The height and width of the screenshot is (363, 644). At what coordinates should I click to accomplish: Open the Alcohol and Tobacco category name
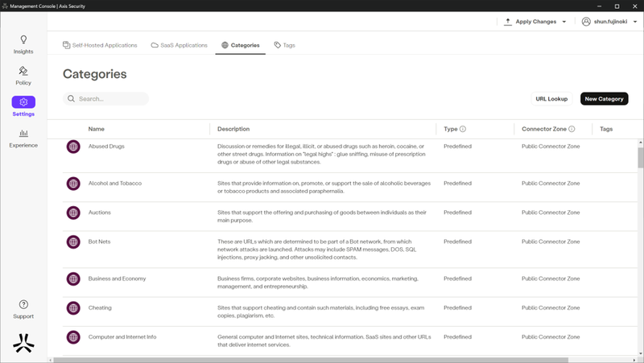pyautogui.click(x=115, y=184)
